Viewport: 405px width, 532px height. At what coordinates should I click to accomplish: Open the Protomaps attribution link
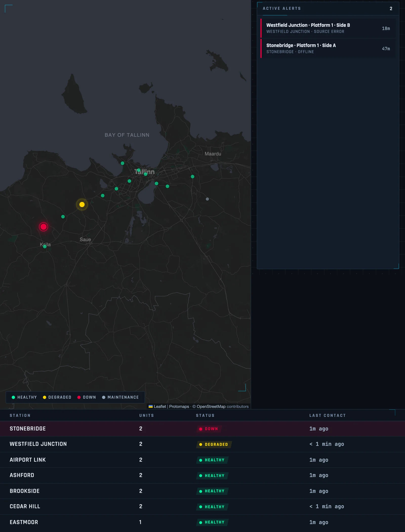(179, 407)
